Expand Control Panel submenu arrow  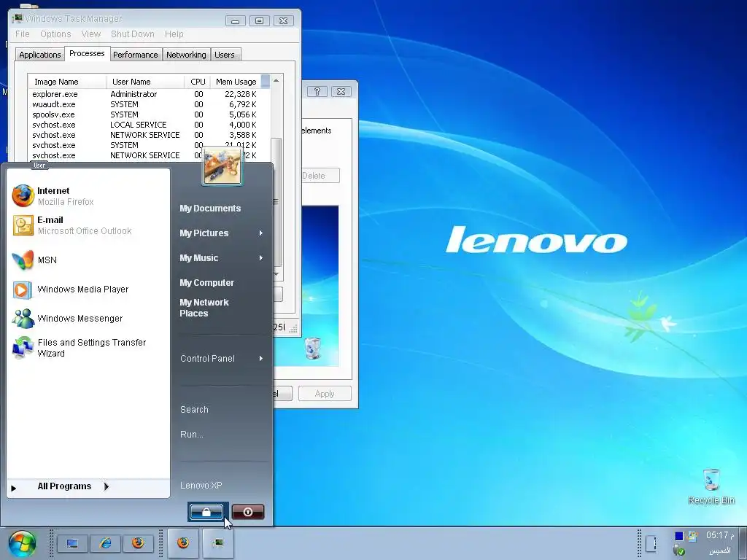261,358
